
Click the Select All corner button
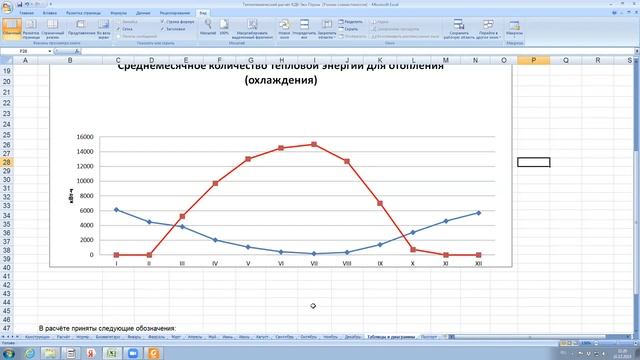(7, 60)
